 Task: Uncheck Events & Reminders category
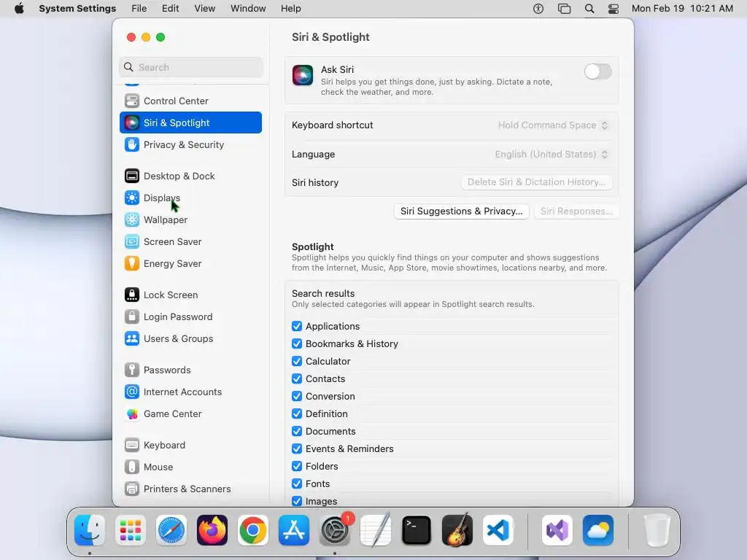[297, 449]
